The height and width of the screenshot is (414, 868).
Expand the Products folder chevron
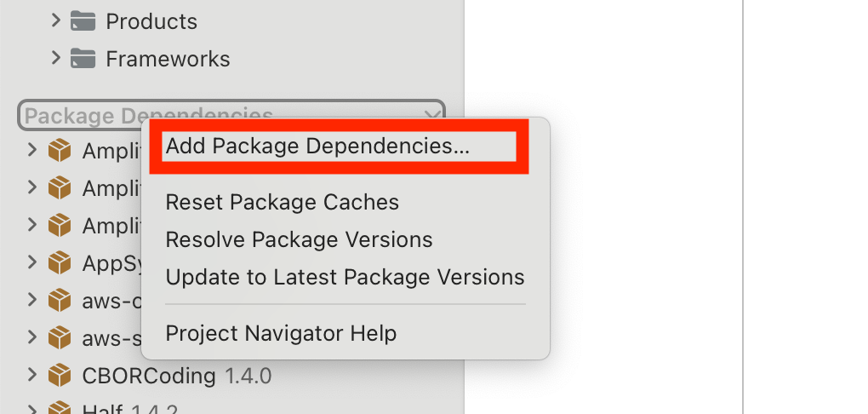56,21
